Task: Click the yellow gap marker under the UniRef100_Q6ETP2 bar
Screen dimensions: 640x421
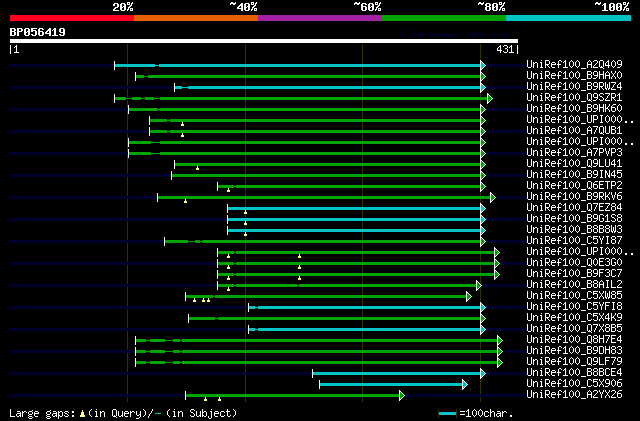Action: (x=229, y=190)
